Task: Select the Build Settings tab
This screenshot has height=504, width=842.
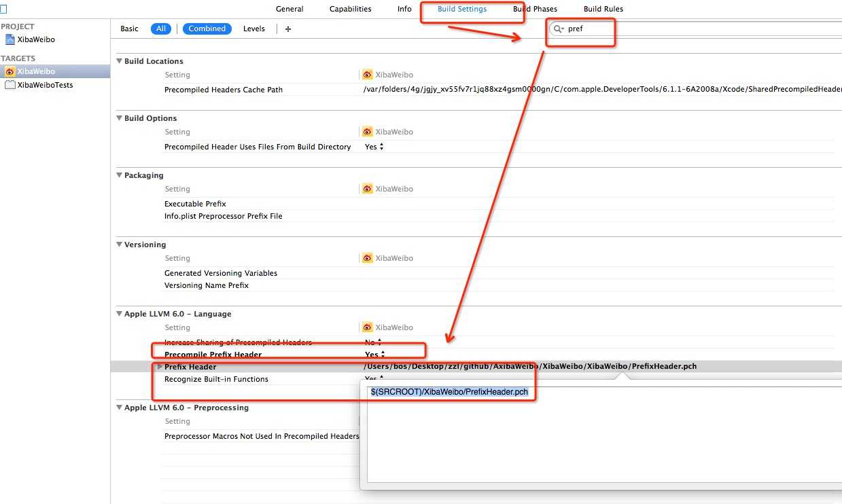Action: pos(462,9)
